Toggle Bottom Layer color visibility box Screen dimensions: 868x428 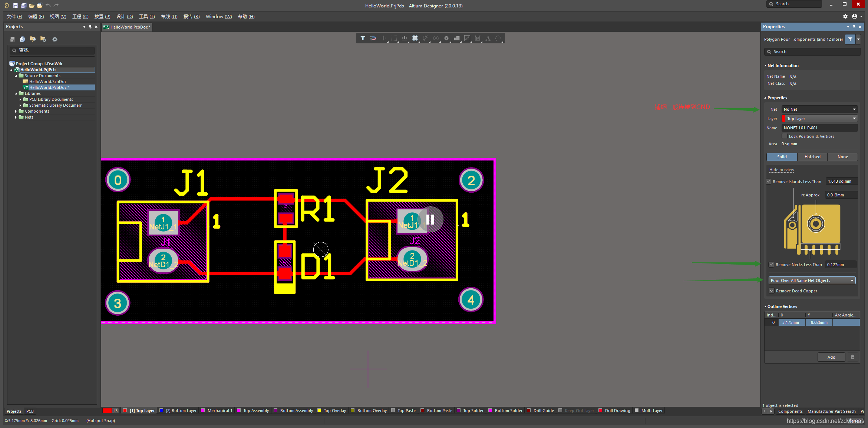point(161,411)
